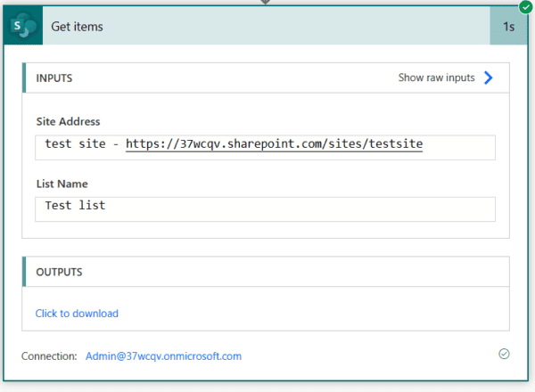This screenshot has height=392, width=535.
Task: Click the SharePoint icon in the header
Action: click(x=24, y=27)
